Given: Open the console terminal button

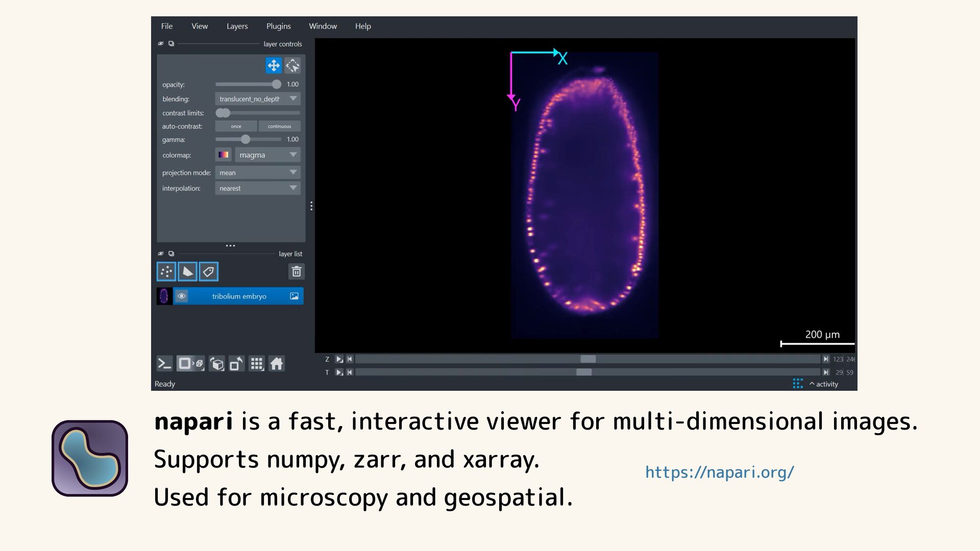Looking at the screenshot, I should (x=164, y=363).
